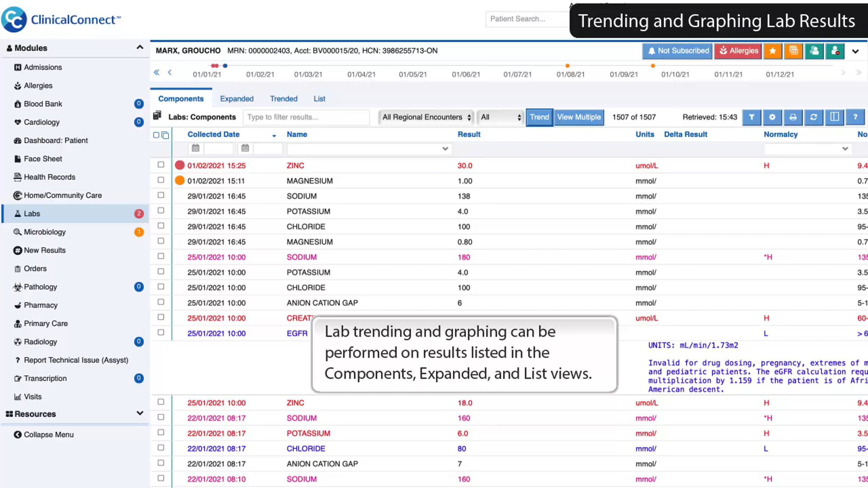Open Dashboard: Patient module

point(56,140)
